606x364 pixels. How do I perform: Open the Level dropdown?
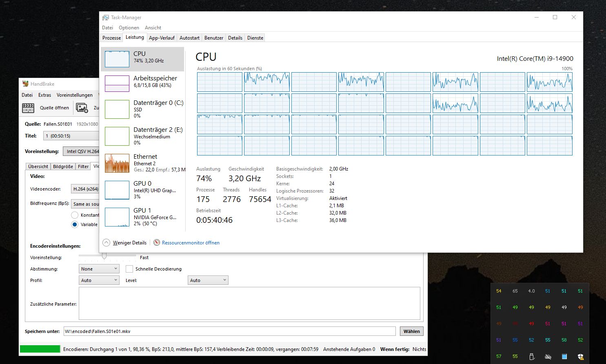(x=208, y=280)
